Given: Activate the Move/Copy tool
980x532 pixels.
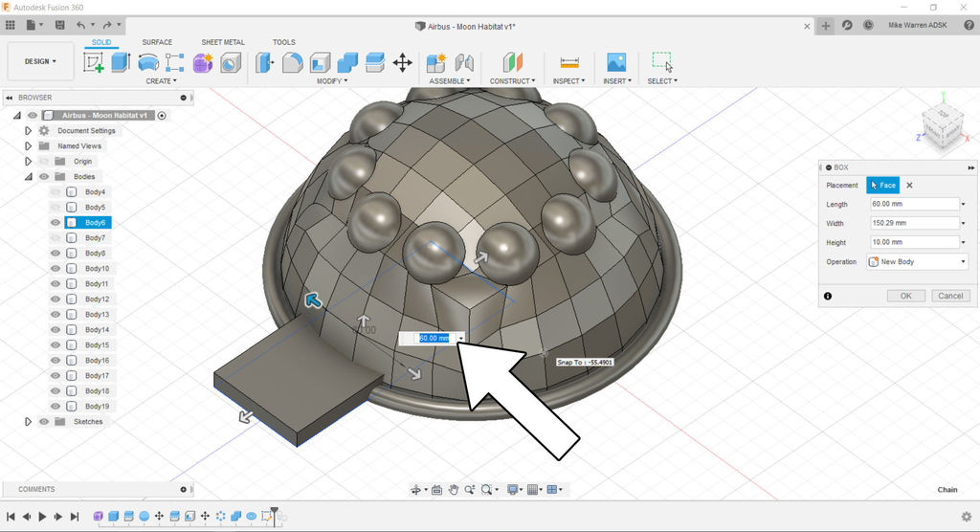Looking at the screenshot, I should click(402, 63).
